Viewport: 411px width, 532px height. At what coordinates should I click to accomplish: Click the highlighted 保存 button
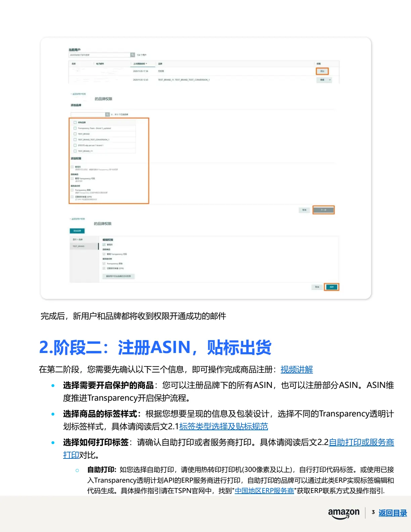(331, 287)
